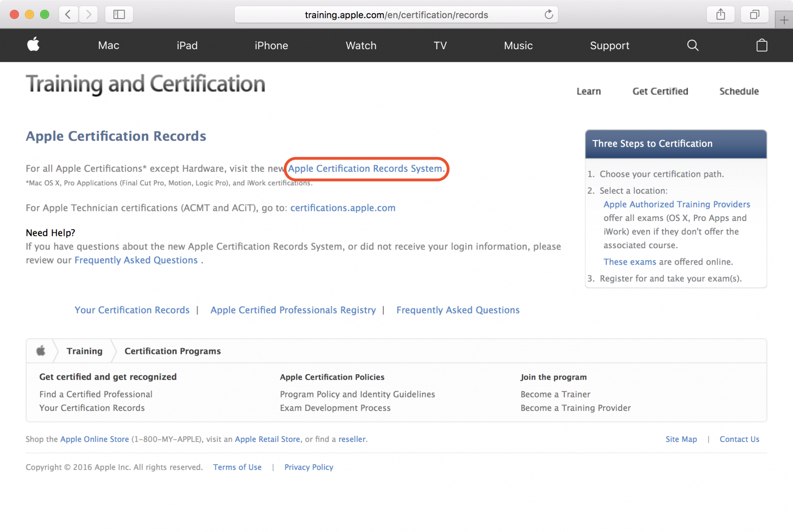The height and width of the screenshot is (532, 793).
Task: Select the Get Certified tab
Action: point(660,91)
